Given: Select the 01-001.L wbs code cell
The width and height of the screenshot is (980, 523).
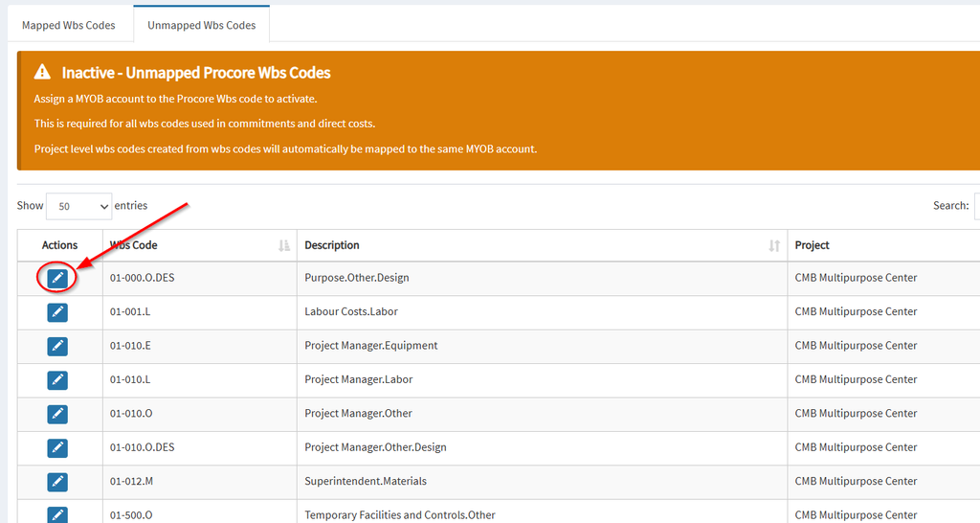Looking at the screenshot, I should 199,311.
